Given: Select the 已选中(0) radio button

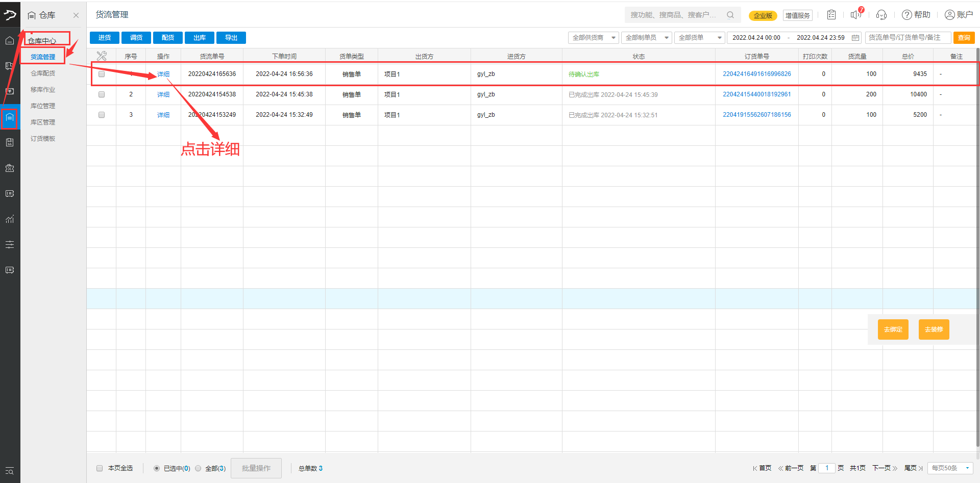Looking at the screenshot, I should (x=157, y=468).
